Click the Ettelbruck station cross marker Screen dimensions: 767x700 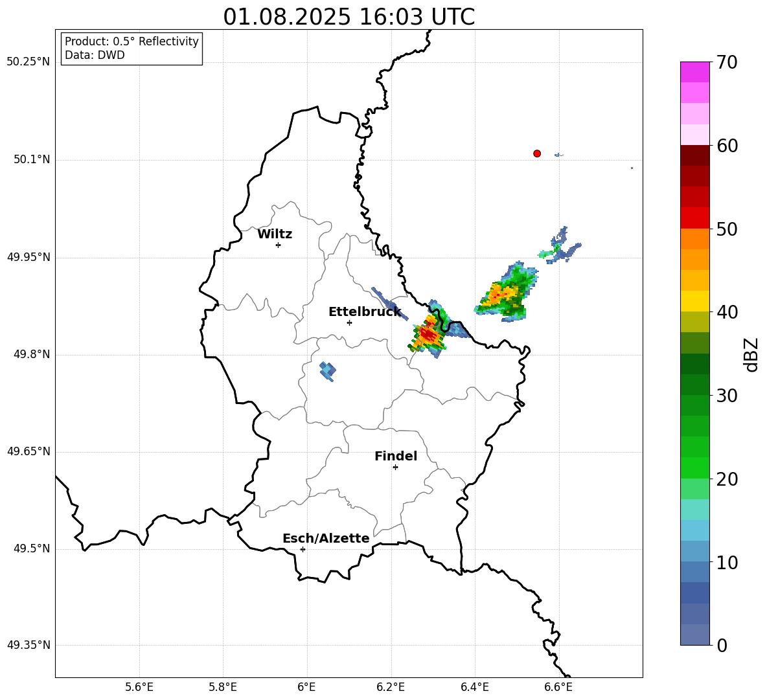coord(349,322)
